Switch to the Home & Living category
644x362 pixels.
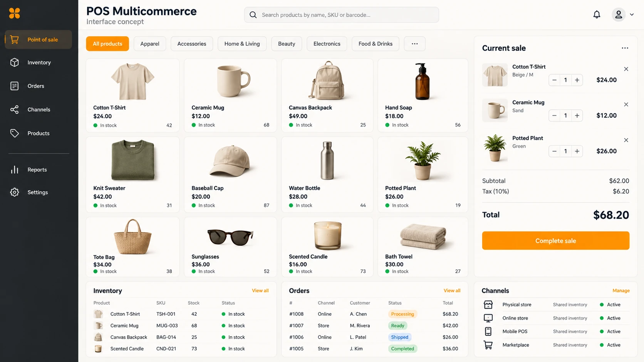pos(242,44)
